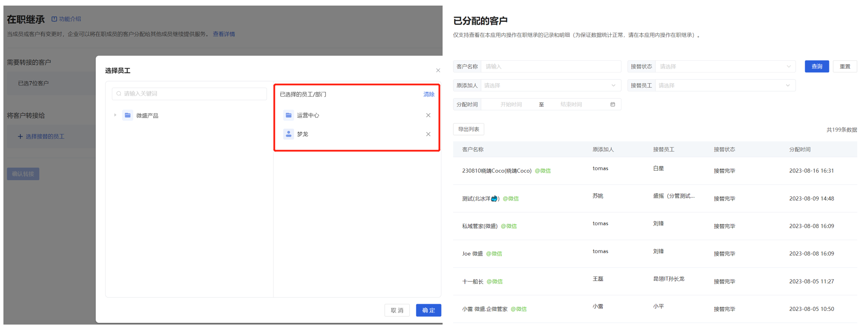Click customer Joe 微盛

point(473,253)
